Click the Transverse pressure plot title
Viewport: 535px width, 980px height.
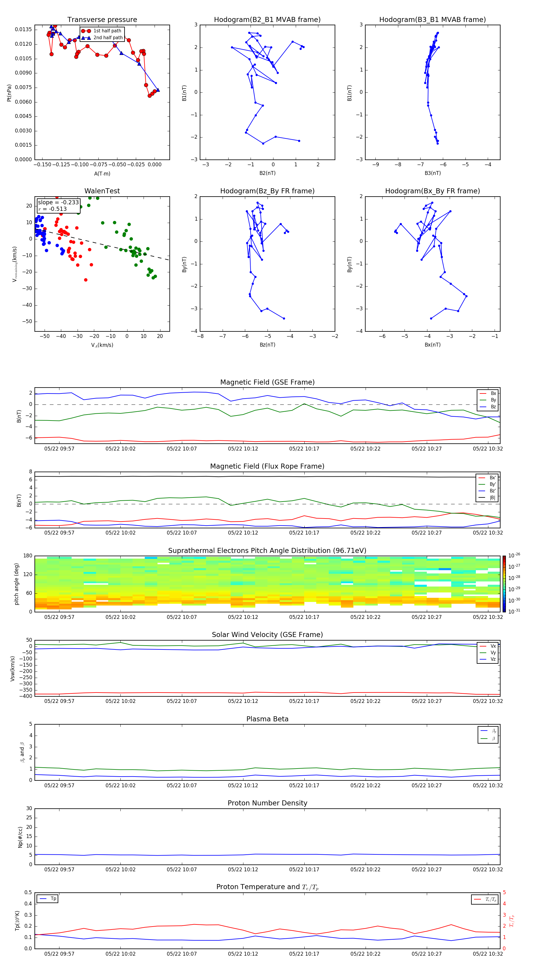pos(102,20)
